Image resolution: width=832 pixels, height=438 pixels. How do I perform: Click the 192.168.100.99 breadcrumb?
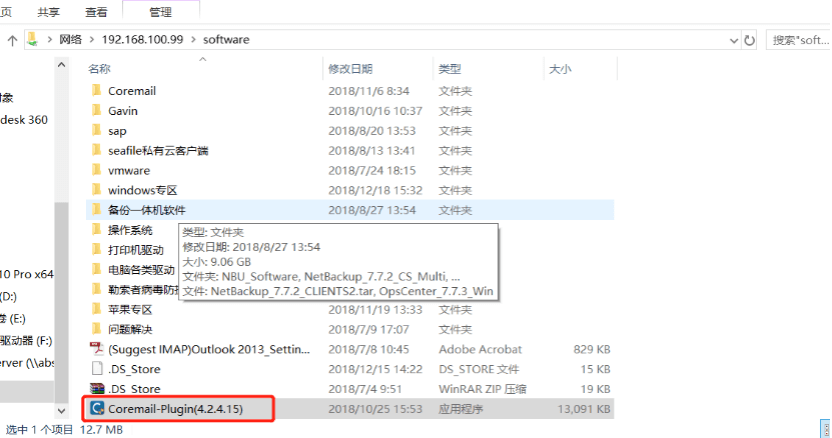(x=142, y=40)
